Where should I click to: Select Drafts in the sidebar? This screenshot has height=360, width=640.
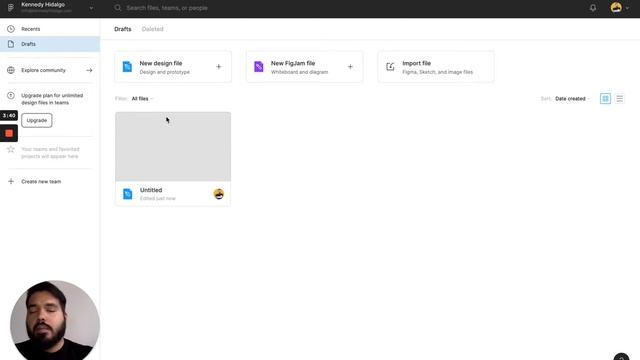pos(50,44)
